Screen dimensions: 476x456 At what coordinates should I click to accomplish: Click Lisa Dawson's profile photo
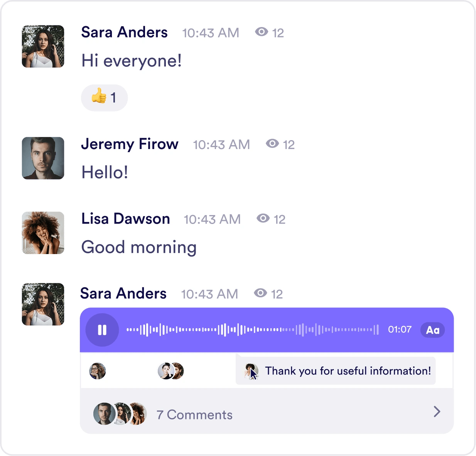pyautogui.click(x=43, y=233)
